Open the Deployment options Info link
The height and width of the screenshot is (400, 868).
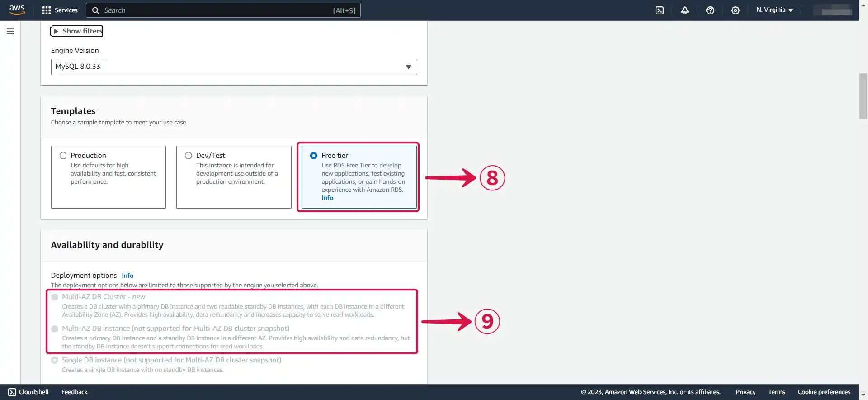pos(127,276)
